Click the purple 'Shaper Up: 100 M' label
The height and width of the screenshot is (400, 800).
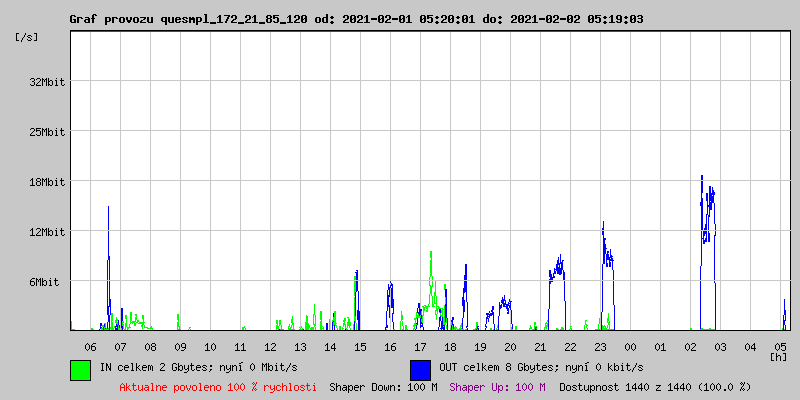click(x=497, y=386)
